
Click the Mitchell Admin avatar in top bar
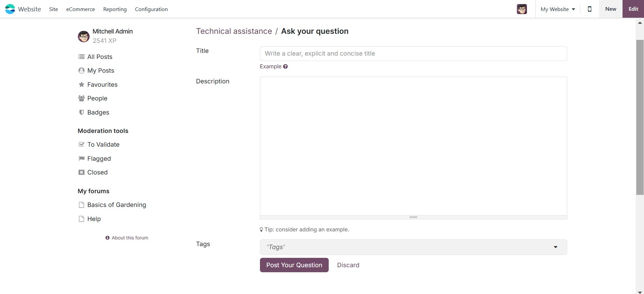pyautogui.click(x=522, y=9)
